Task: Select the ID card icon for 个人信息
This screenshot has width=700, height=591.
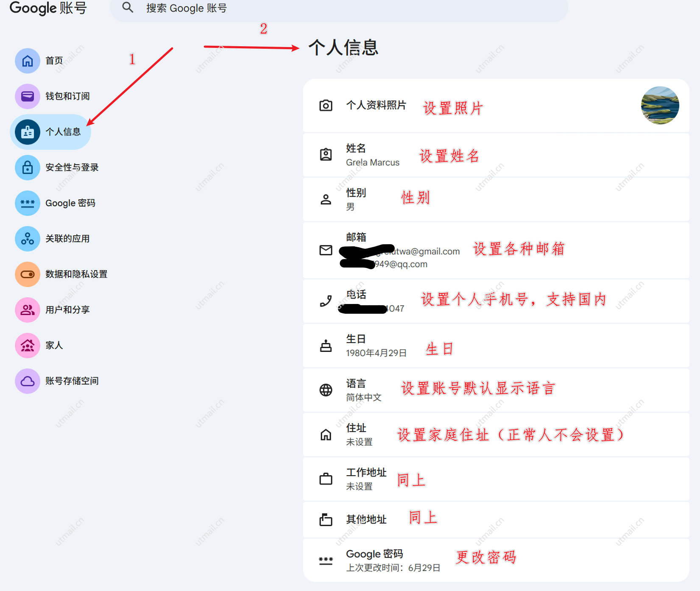Action: tap(28, 132)
